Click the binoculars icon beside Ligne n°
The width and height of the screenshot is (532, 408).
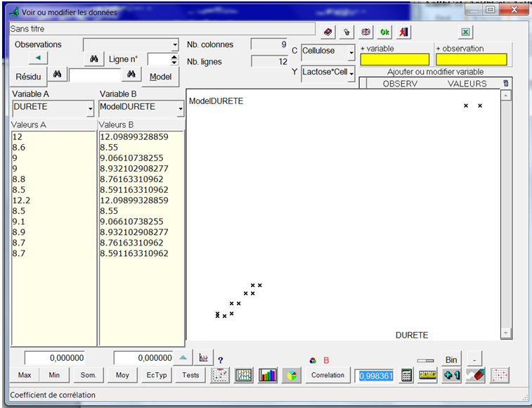(93, 60)
